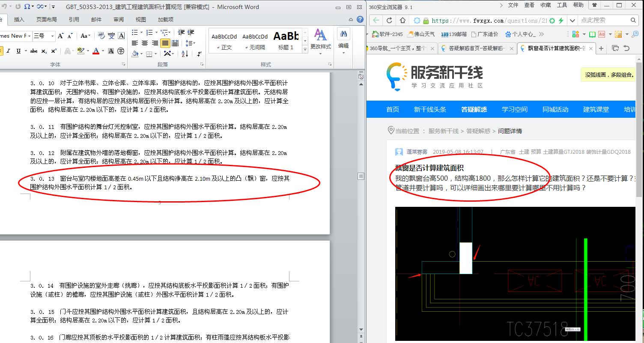Expand the styles gallery more arrow

pyautogui.click(x=305, y=50)
